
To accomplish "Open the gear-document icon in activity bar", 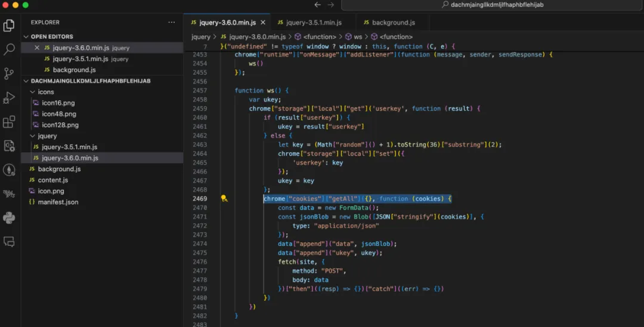I will 9,146.
